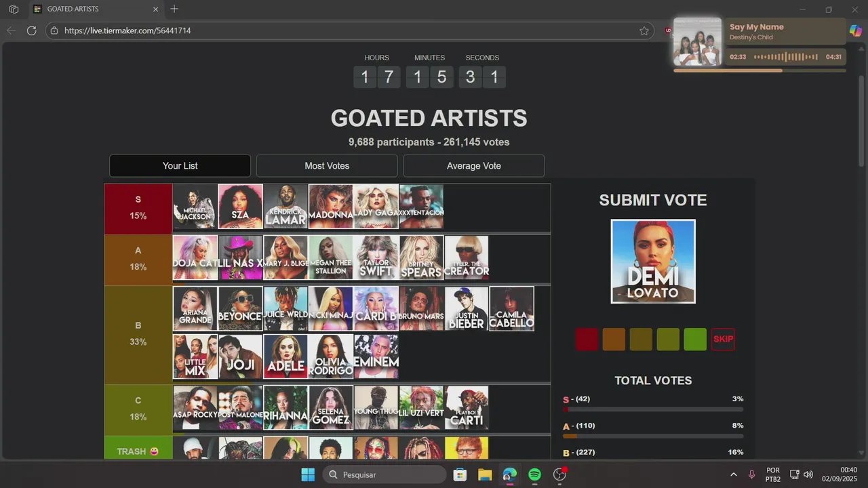Click the microphone tray icon

(x=751, y=474)
